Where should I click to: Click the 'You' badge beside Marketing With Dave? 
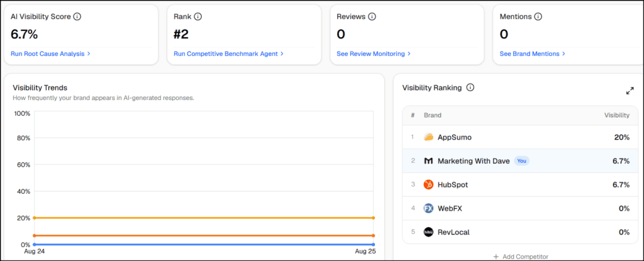pos(521,161)
